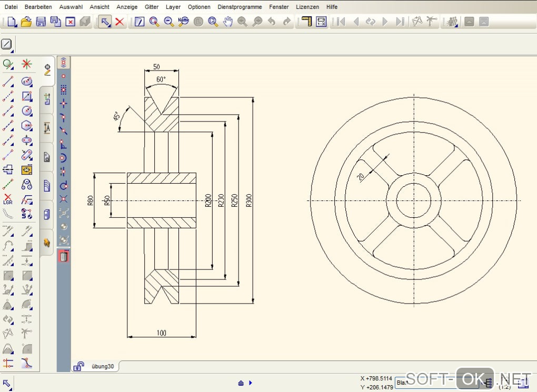Click the Y +206.1479 coordinate readout

pyautogui.click(x=376, y=387)
